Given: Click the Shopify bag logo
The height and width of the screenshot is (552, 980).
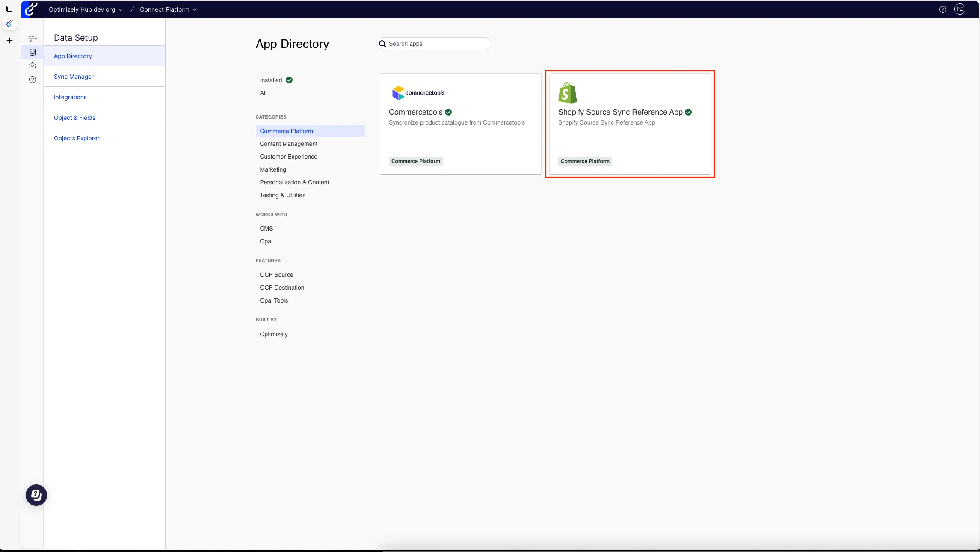Looking at the screenshot, I should [568, 93].
